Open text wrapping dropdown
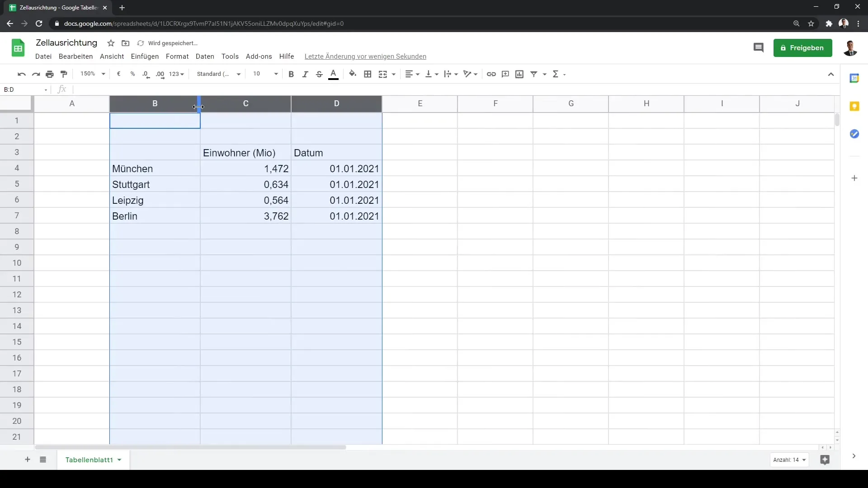 tap(451, 74)
